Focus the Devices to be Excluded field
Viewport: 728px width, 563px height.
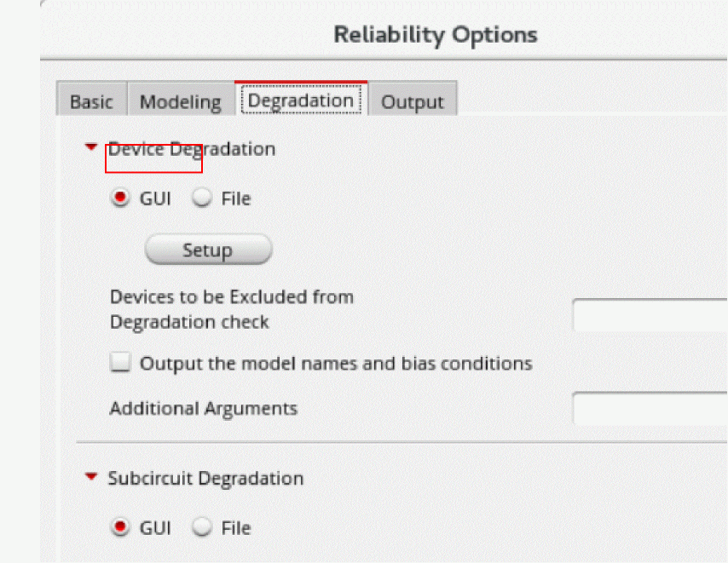(x=650, y=314)
